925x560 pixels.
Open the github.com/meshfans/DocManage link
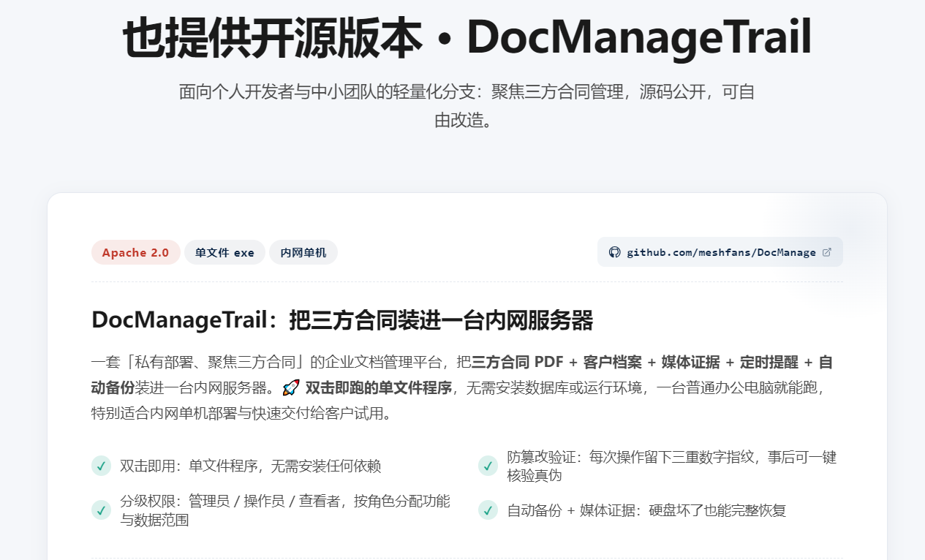tap(720, 252)
